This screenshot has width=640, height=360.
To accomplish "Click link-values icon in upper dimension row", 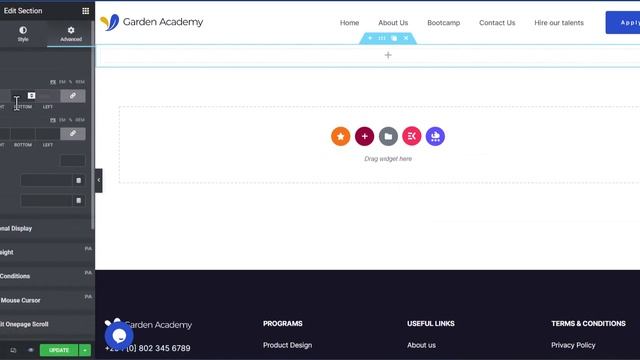I will click(73, 96).
